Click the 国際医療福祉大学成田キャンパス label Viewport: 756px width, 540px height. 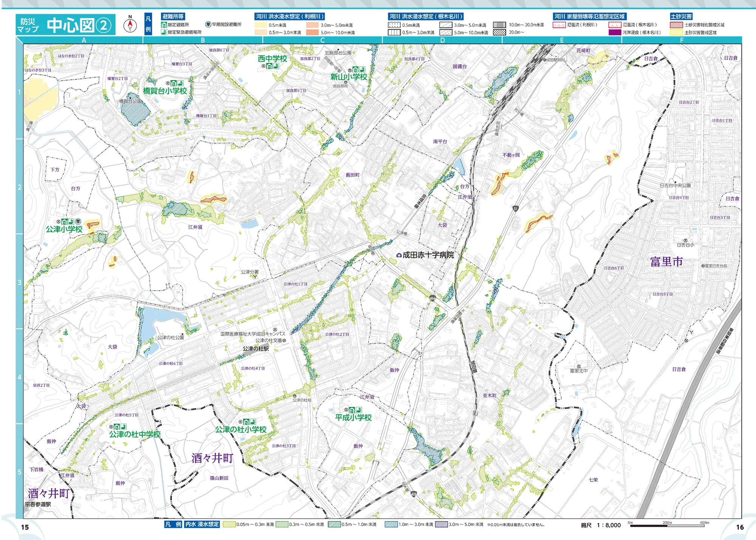coord(253,334)
